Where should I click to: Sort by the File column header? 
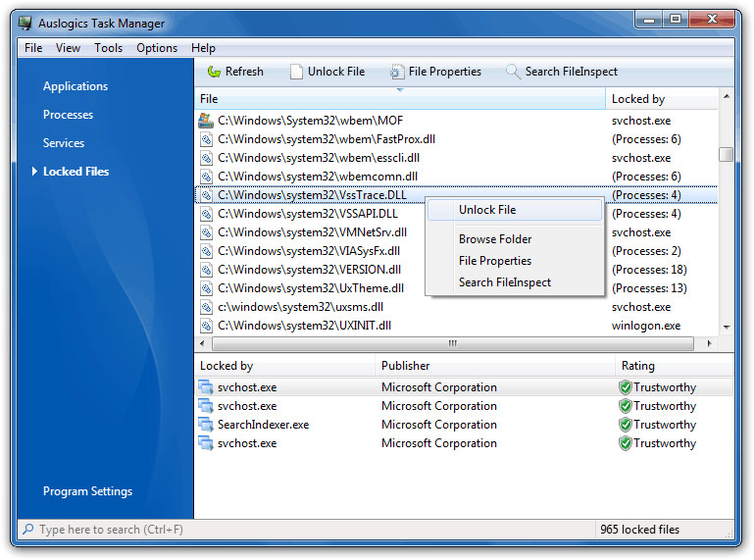click(x=400, y=99)
